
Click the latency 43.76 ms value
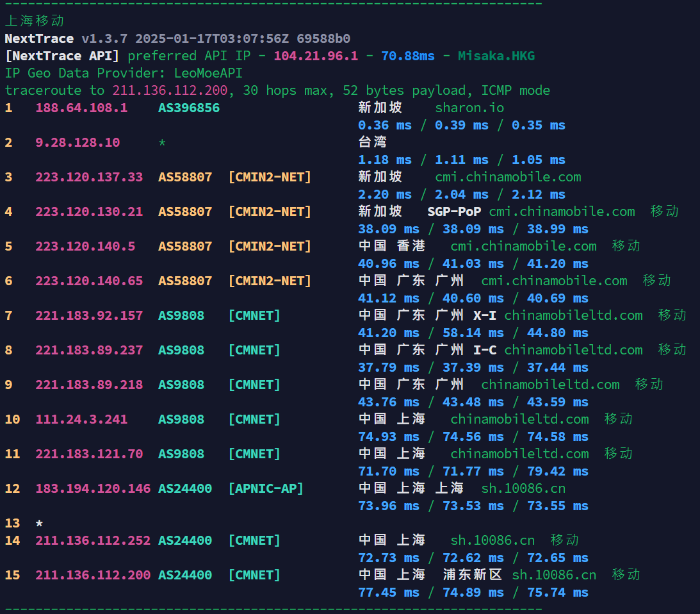pos(388,402)
